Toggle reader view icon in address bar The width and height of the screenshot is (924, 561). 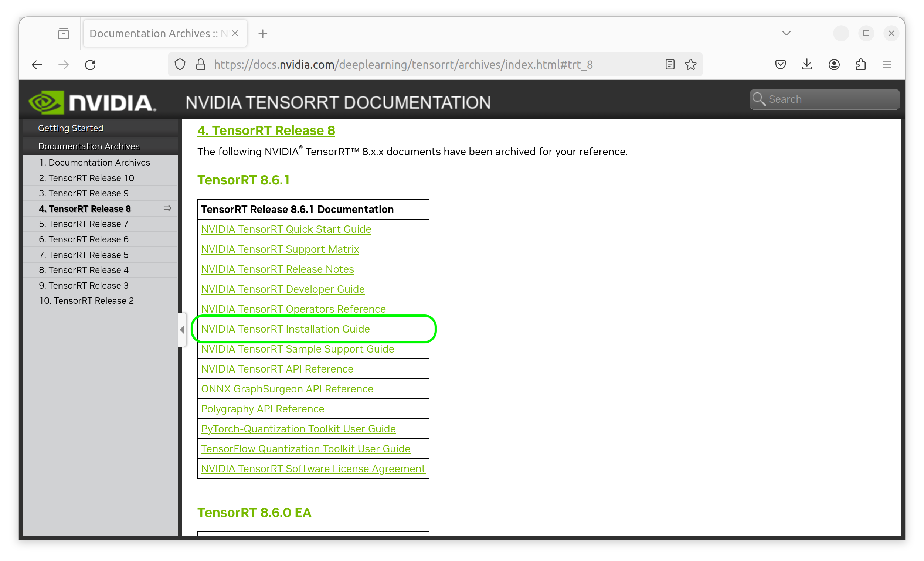click(670, 65)
